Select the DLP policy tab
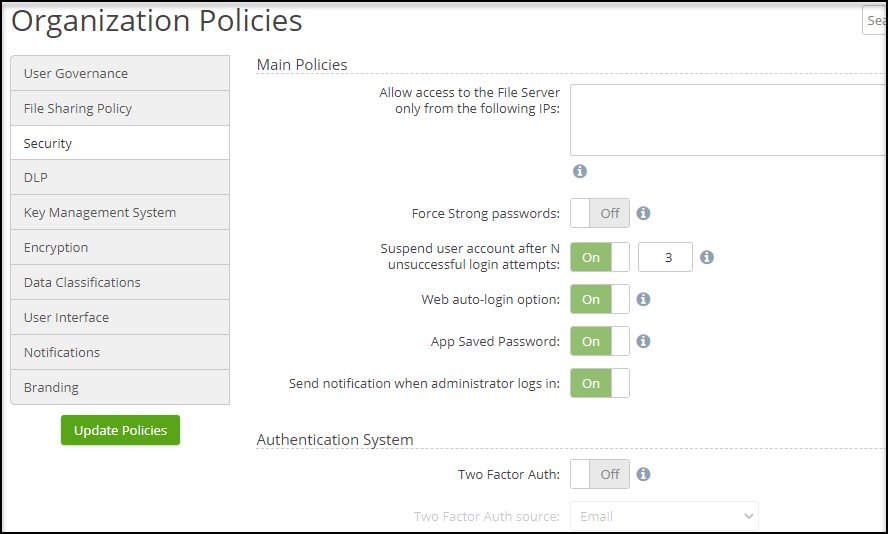 click(x=120, y=177)
